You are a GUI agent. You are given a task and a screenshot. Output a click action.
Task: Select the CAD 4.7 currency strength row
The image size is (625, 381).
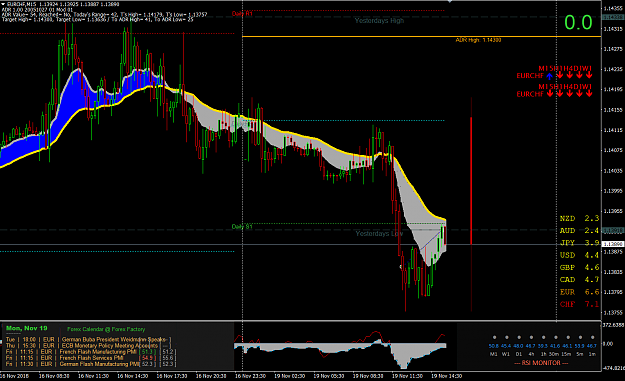579,280
